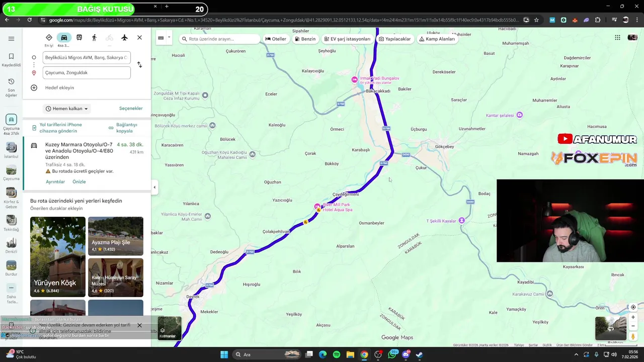Bookmark this page with star icon
644x362 pixels.
pos(536,20)
